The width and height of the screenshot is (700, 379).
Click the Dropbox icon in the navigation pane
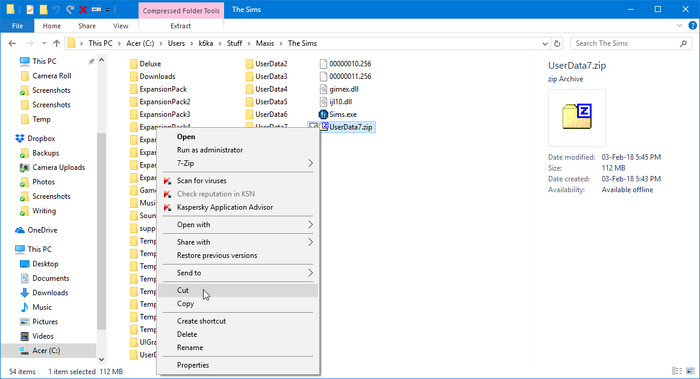(x=20, y=138)
